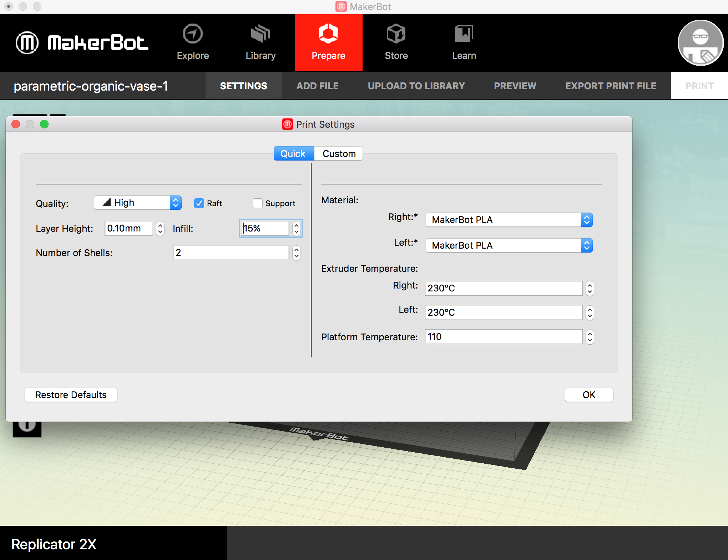Open the Right material dropdown
Screen dimensions: 728x560
(x=509, y=220)
